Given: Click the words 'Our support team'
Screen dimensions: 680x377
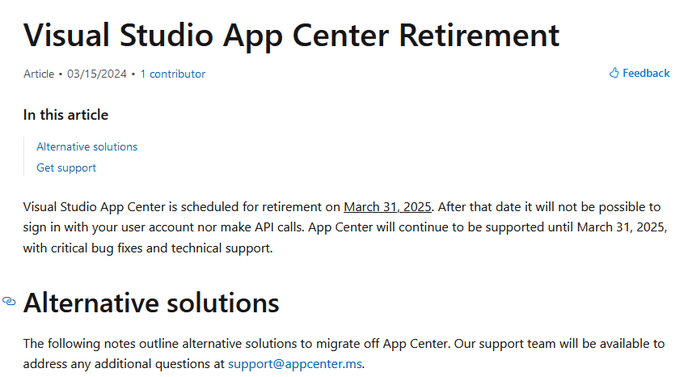Looking at the screenshot, I should [505, 344].
